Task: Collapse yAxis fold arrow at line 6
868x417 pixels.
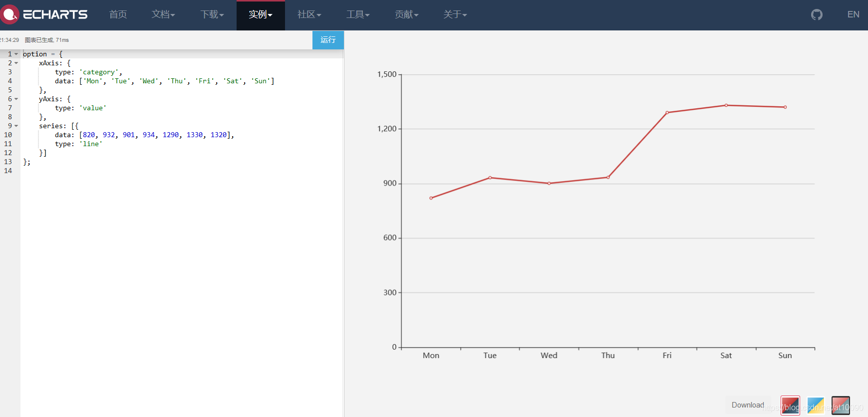Action: click(16, 99)
